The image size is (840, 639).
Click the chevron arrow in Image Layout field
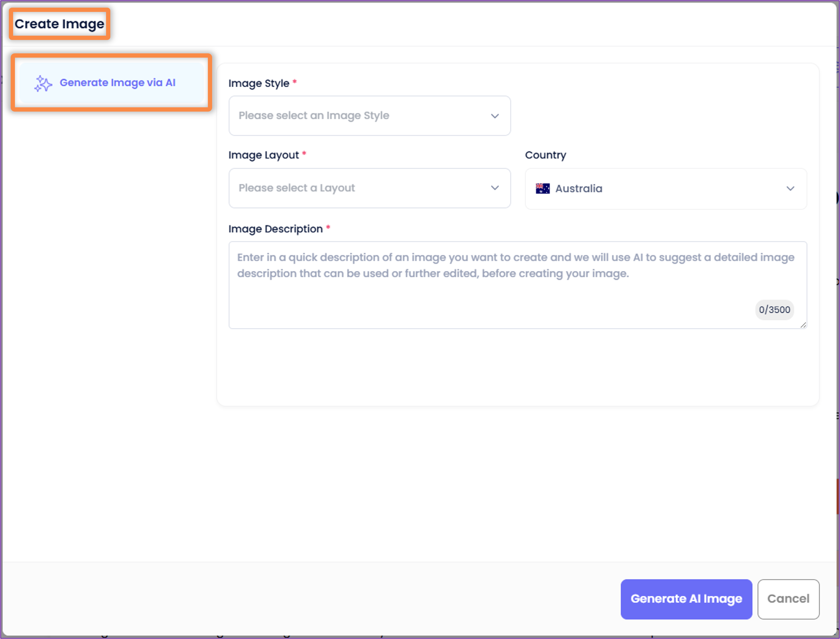tap(494, 188)
